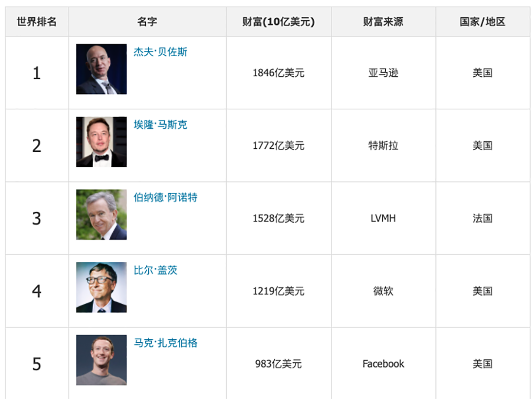This screenshot has height=399, width=532.
Task: Click the 世界排名 column header
Action: click(37, 22)
